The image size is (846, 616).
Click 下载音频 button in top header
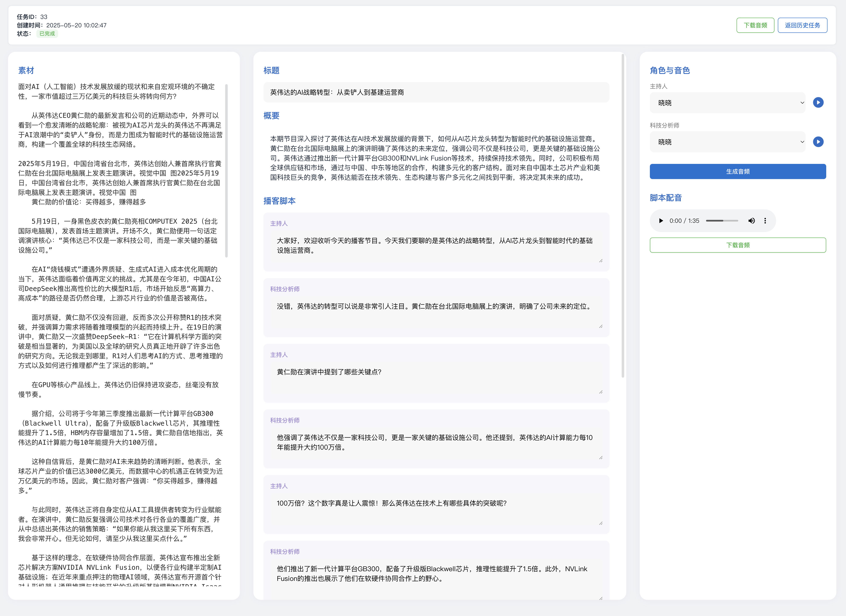click(x=755, y=25)
